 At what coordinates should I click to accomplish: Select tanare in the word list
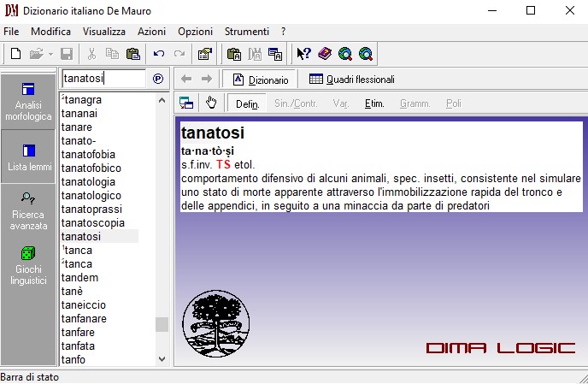click(77, 127)
